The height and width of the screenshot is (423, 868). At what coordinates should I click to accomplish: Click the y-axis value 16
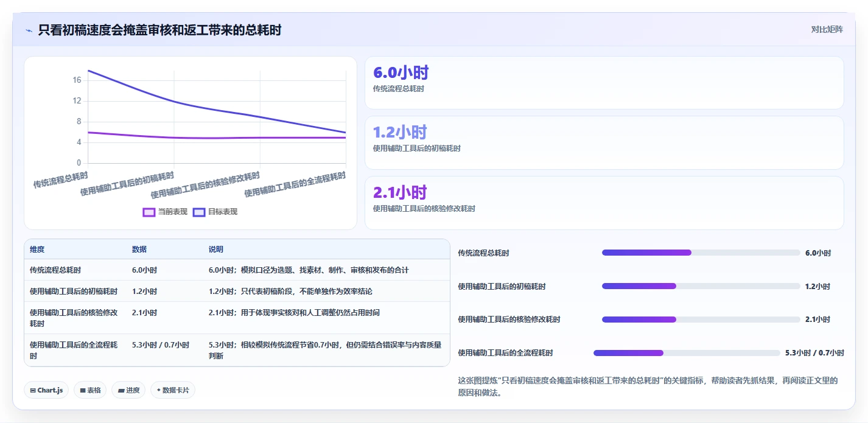tap(77, 80)
